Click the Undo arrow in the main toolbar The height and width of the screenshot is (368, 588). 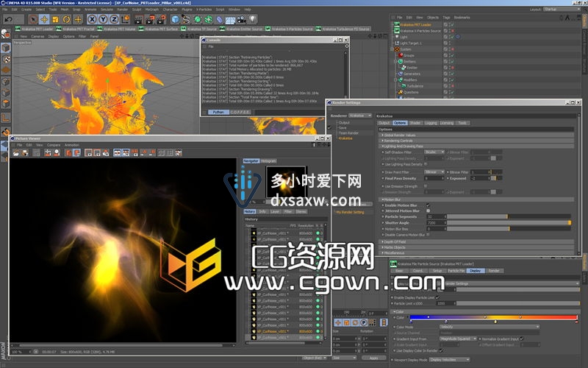click(9, 19)
